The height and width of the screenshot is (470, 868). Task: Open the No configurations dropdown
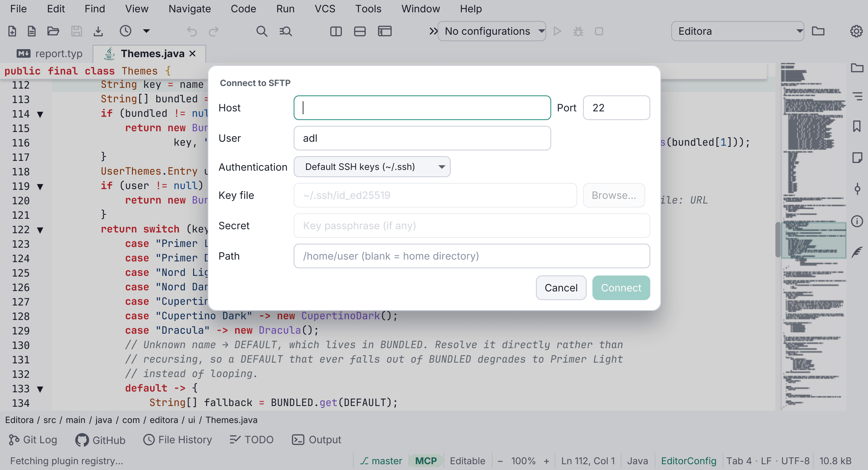coord(492,31)
